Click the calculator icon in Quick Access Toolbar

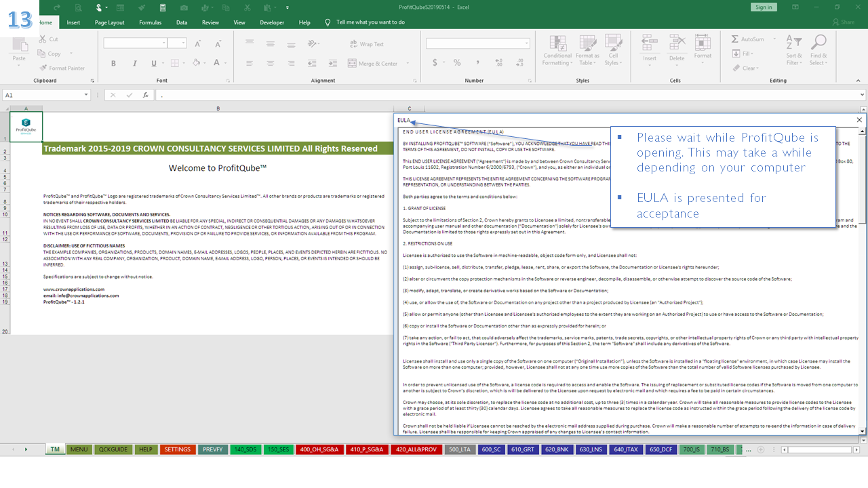163,7
